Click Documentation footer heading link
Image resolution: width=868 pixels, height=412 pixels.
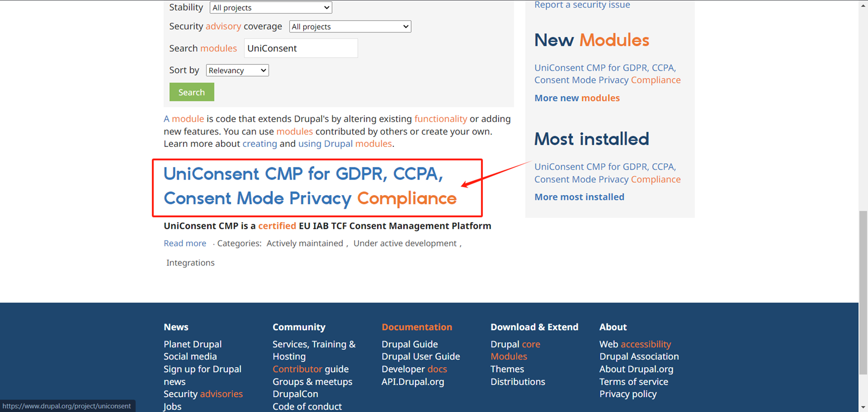417,327
